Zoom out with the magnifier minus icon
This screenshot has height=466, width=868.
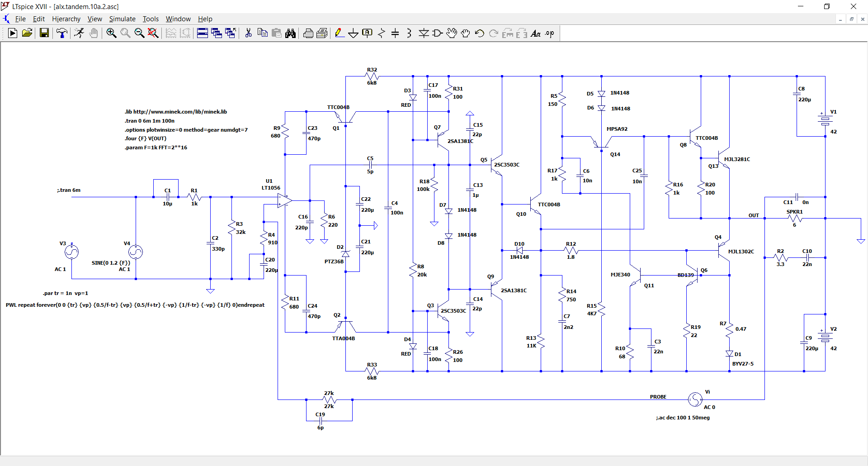(139, 33)
